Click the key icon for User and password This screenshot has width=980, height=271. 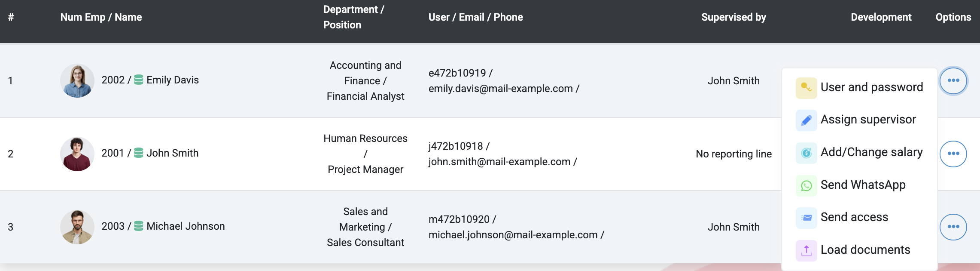pyautogui.click(x=806, y=88)
